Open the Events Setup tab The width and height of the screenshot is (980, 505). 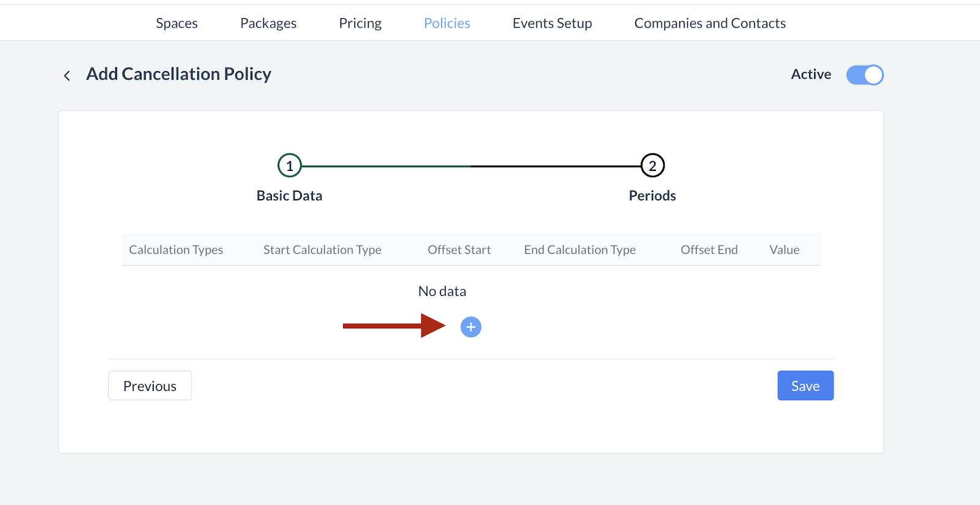[x=552, y=23]
